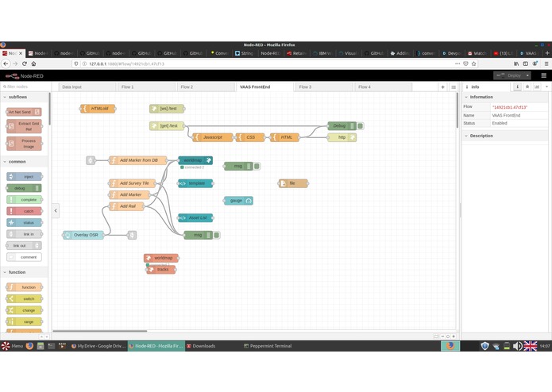This screenshot has height=392, width=552.
Task: Collapse the node palette with the arrow handle
Action: click(56, 210)
